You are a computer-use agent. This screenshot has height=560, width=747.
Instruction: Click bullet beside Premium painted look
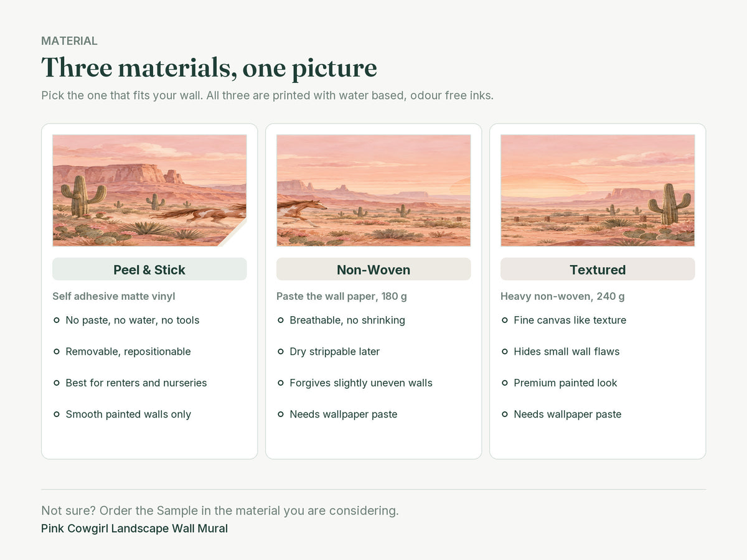pos(505,383)
